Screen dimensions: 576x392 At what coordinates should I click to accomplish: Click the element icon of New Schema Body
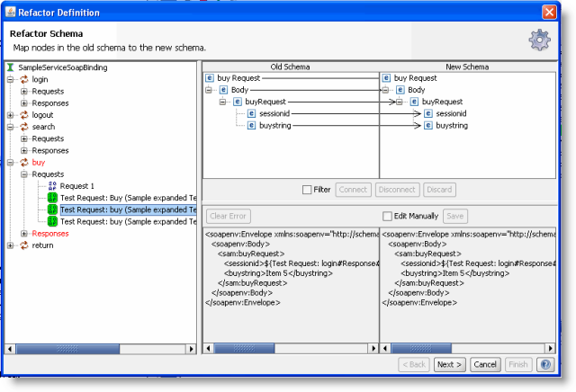400,90
